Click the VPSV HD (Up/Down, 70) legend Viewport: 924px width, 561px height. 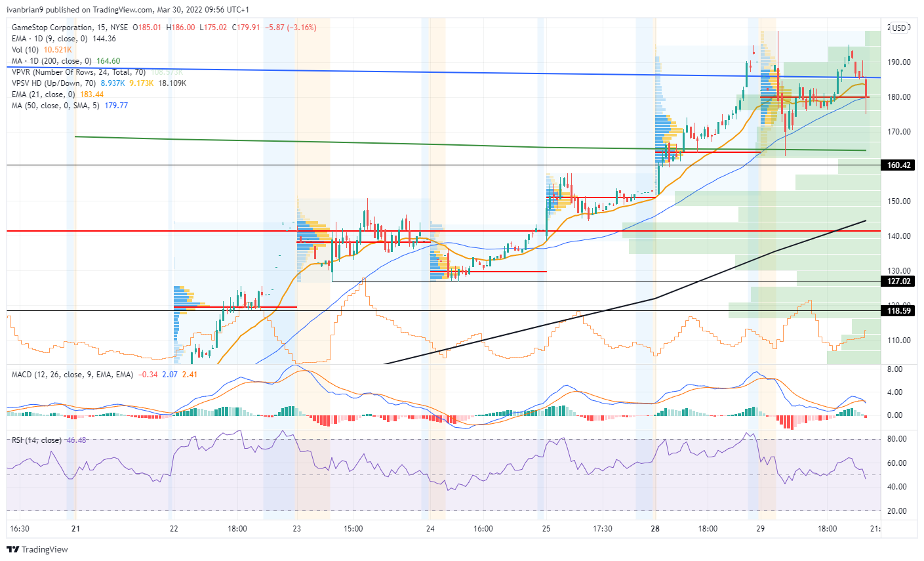99,83
